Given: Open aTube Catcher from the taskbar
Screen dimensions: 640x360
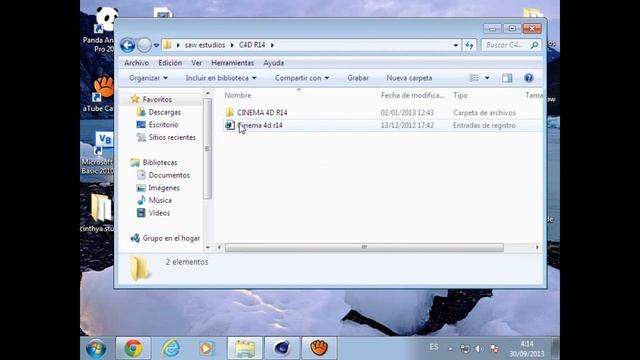Looking at the screenshot, I should click(319, 349).
